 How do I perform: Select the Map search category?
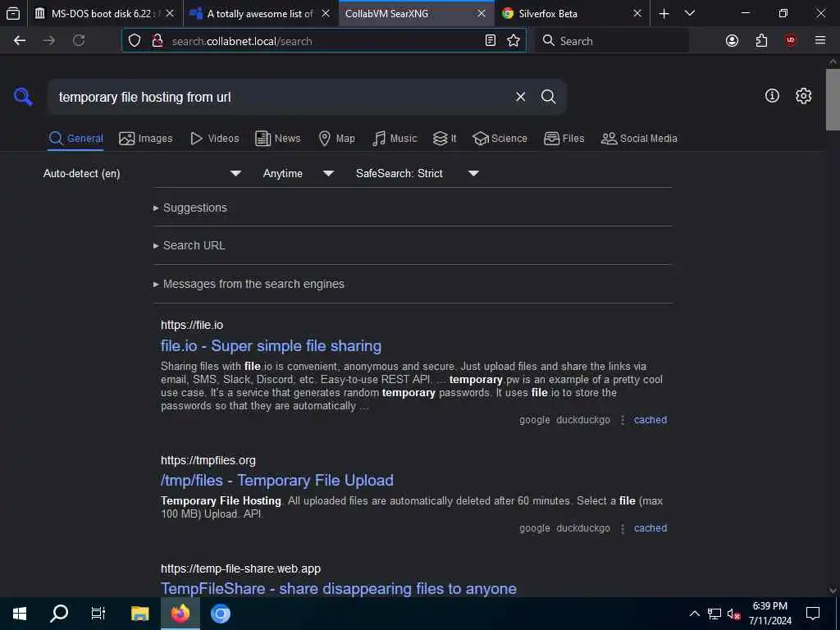click(336, 138)
